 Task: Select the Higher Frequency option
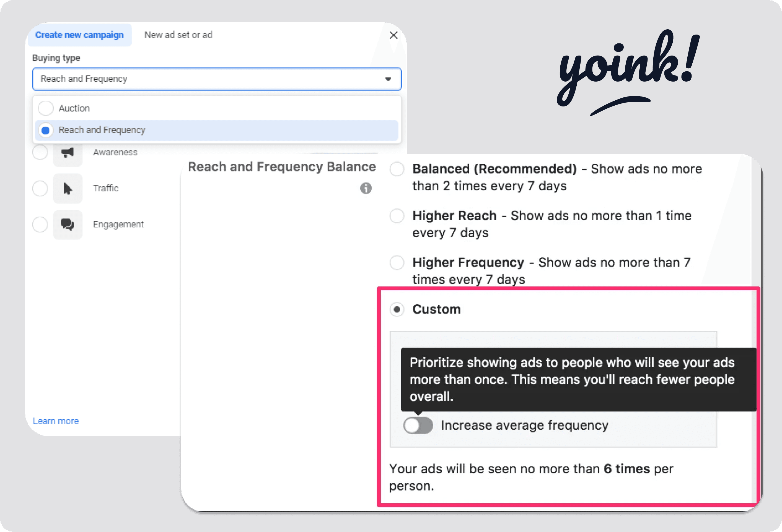[397, 262]
